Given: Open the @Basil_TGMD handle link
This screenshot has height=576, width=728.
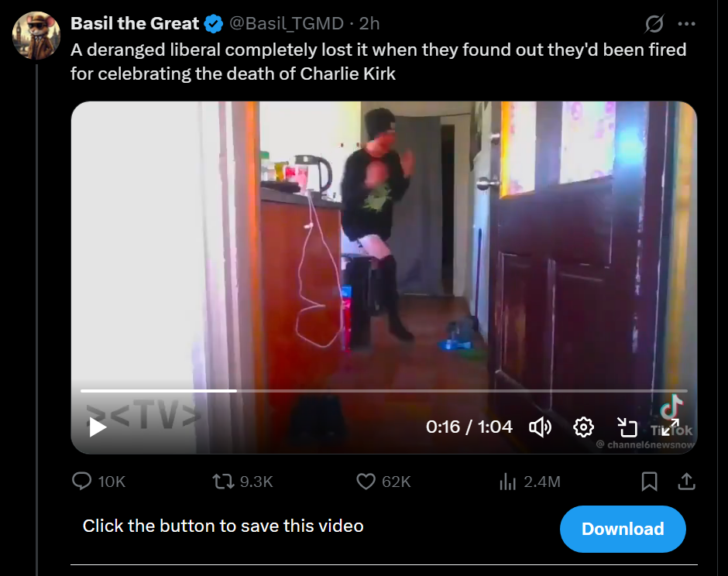Looking at the screenshot, I should 287,23.
